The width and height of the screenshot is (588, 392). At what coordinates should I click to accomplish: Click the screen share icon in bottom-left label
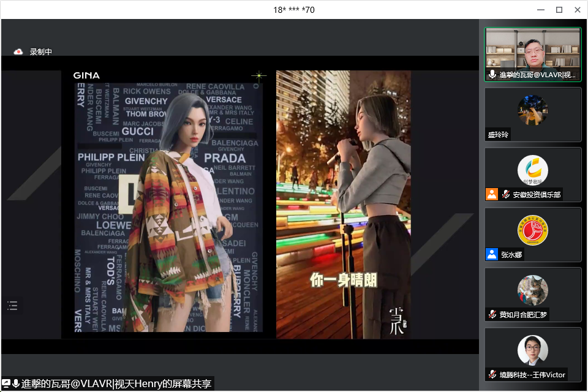6,384
